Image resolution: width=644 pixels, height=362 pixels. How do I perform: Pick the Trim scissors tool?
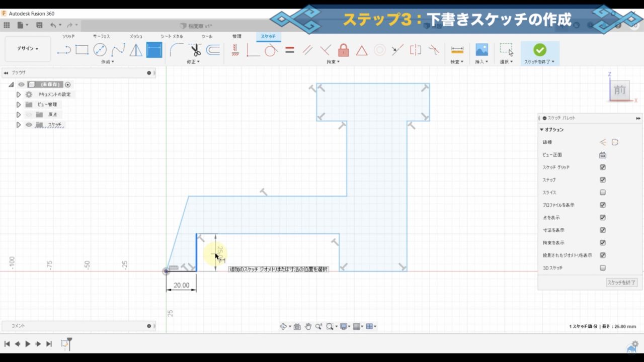pos(195,50)
